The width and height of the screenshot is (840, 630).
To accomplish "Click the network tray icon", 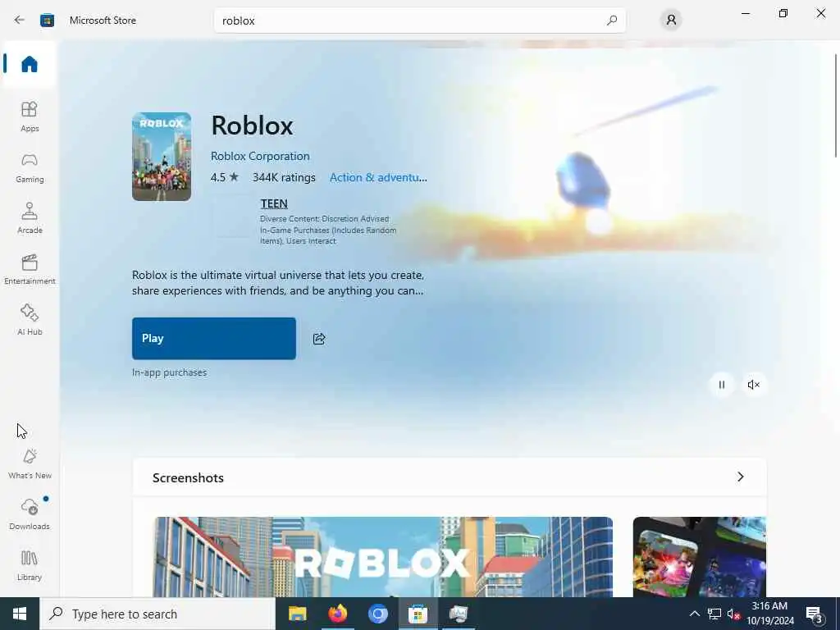I will pos(714,614).
